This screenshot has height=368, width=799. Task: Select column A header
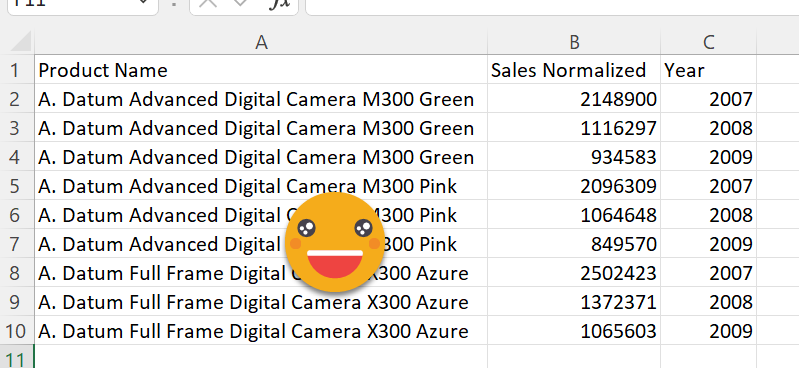coord(261,42)
